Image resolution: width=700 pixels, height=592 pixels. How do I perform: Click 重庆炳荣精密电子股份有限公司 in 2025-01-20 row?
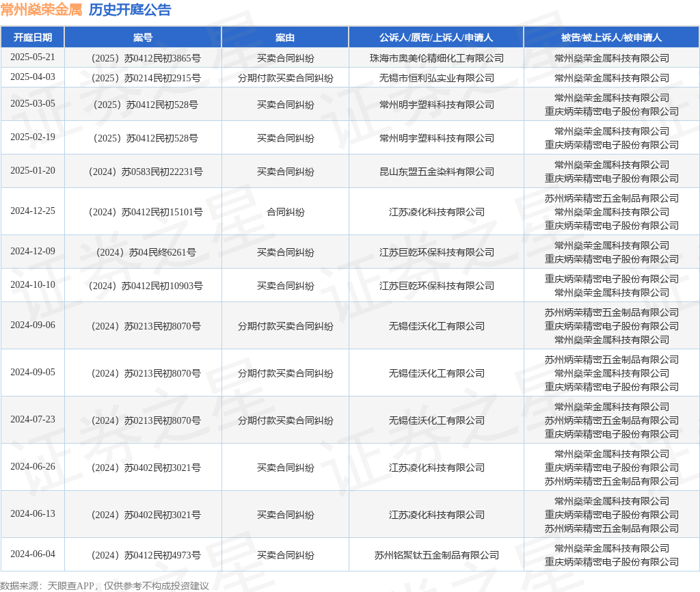point(612,178)
